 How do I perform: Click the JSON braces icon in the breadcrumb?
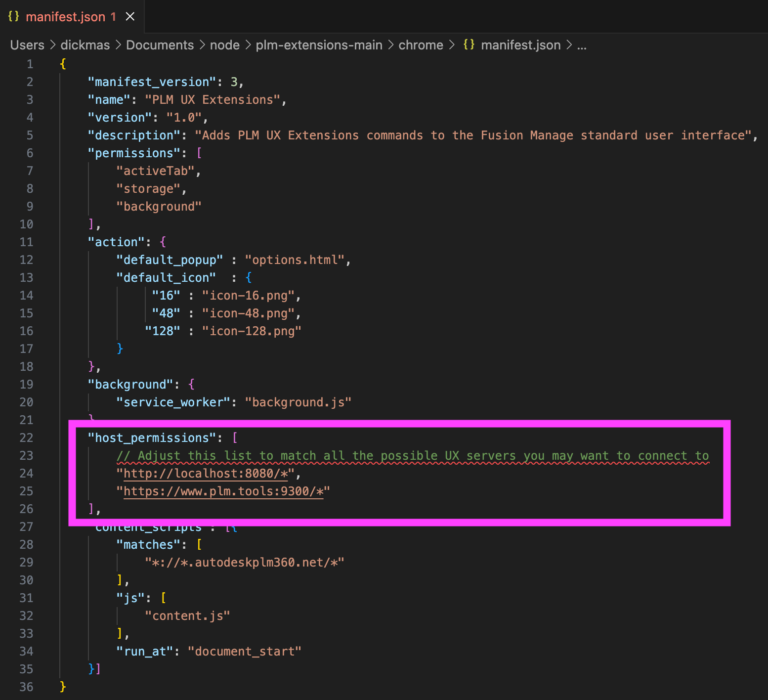pyautogui.click(x=469, y=44)
